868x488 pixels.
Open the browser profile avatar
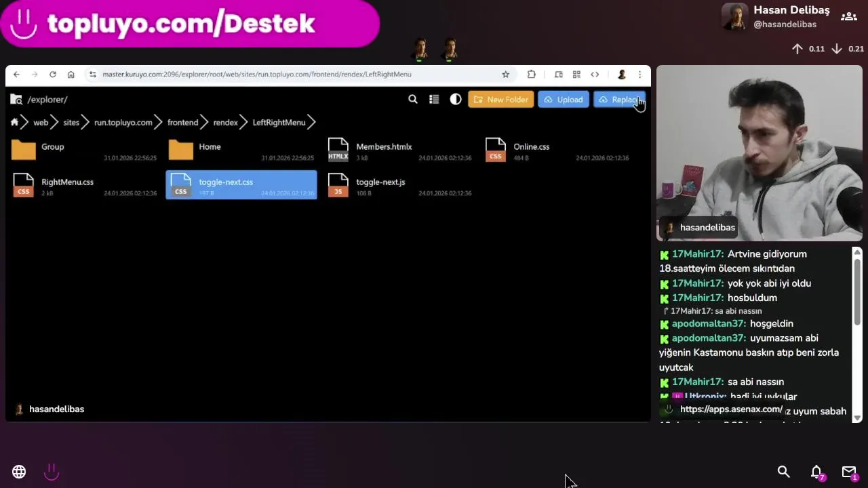(x=621, y=75)
